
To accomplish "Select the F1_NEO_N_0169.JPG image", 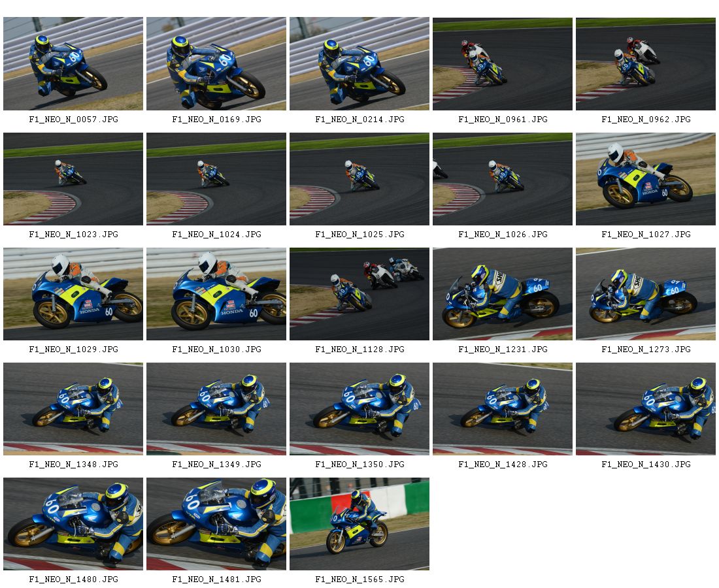I will coord(216,64).
